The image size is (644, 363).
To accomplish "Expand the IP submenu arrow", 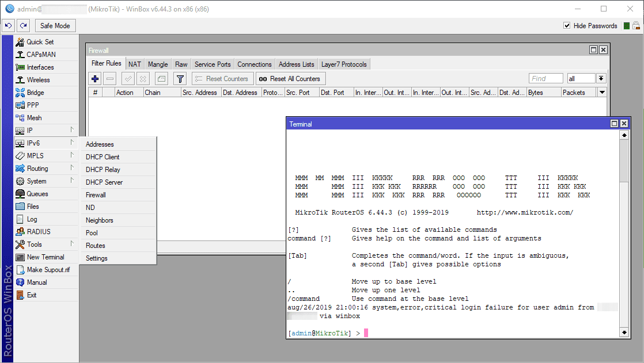I will click(x=72, y=130).
